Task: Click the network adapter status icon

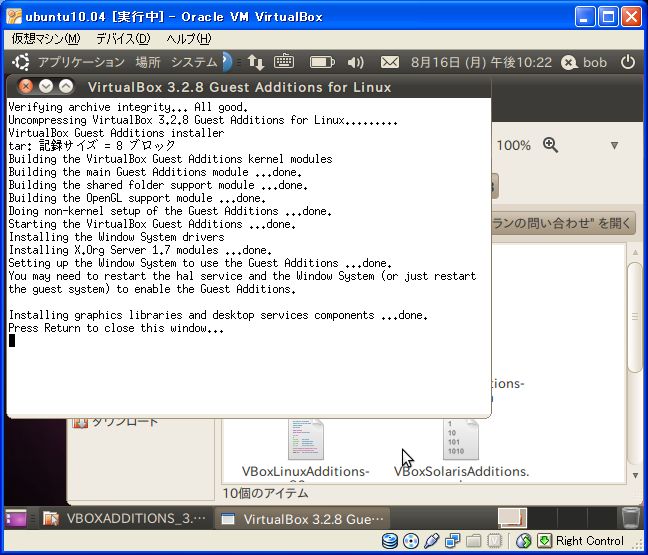Action: [x=453, y=541]
